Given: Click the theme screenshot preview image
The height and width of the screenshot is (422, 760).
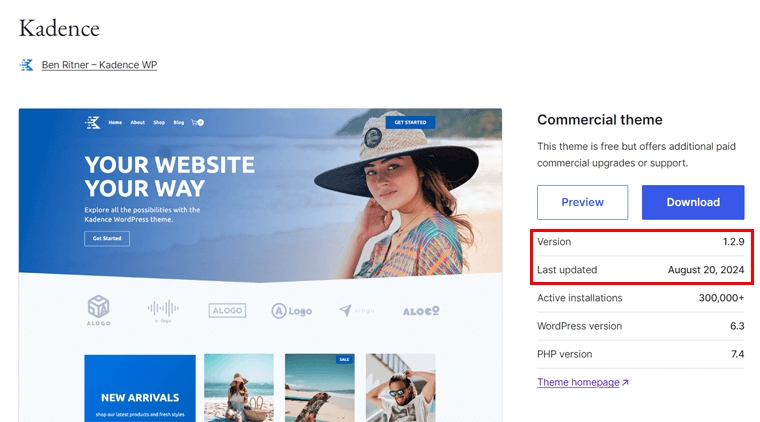Looking at the screenshot, I should point(260,265).
